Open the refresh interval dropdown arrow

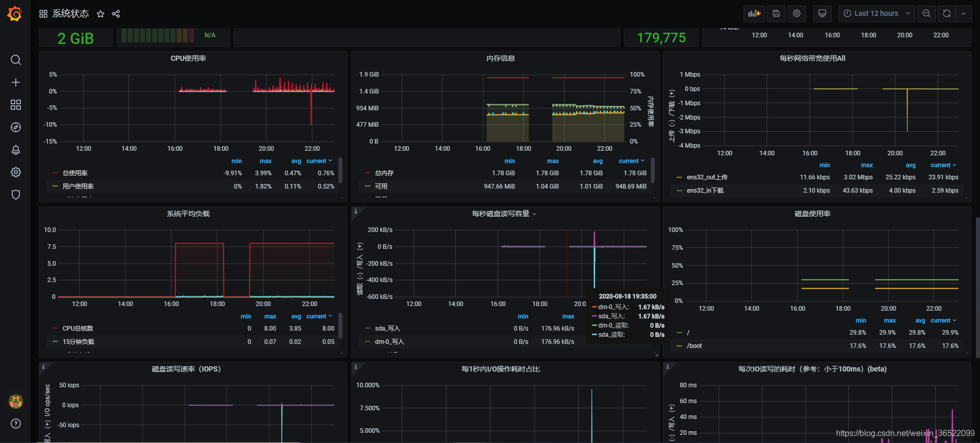(963, 14)
